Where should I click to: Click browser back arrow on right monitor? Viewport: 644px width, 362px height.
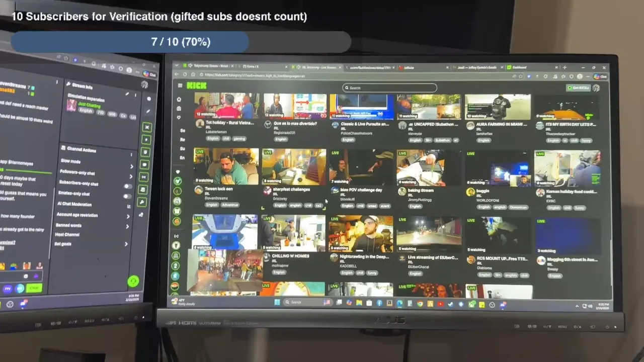tap(177, 74)
